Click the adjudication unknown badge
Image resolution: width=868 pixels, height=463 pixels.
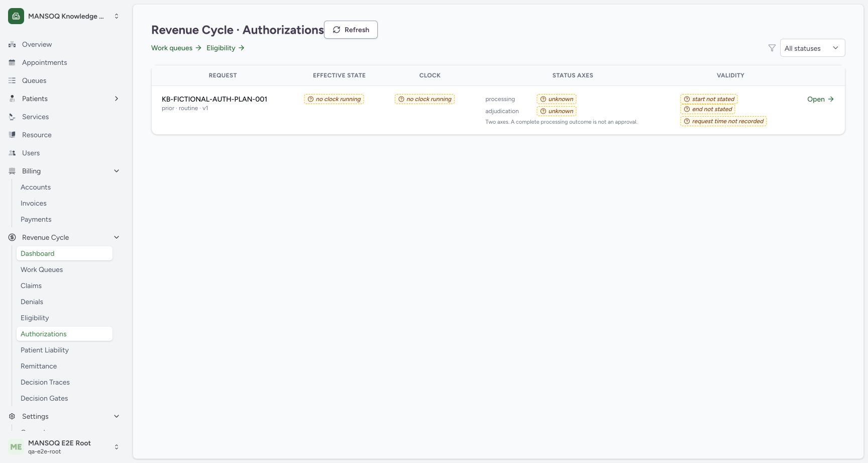pos(557,111)
